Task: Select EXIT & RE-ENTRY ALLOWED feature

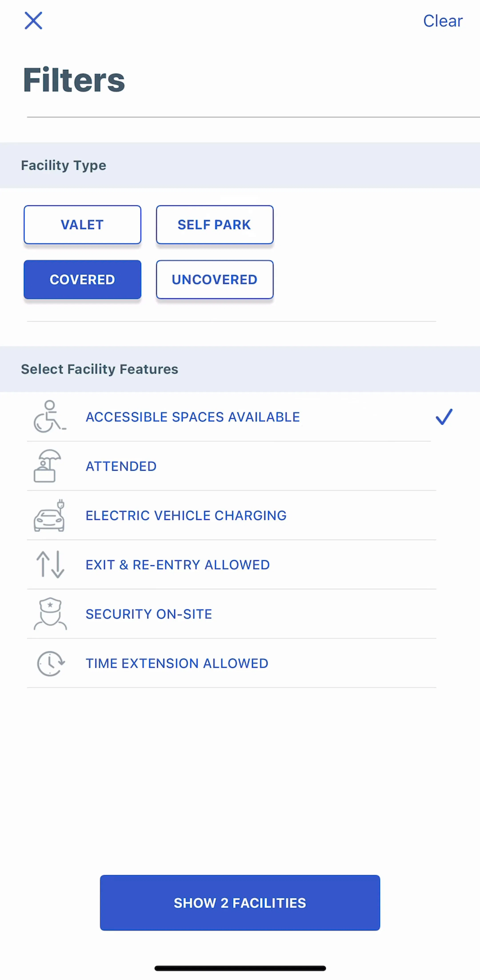Action: (x=231, y=565)
